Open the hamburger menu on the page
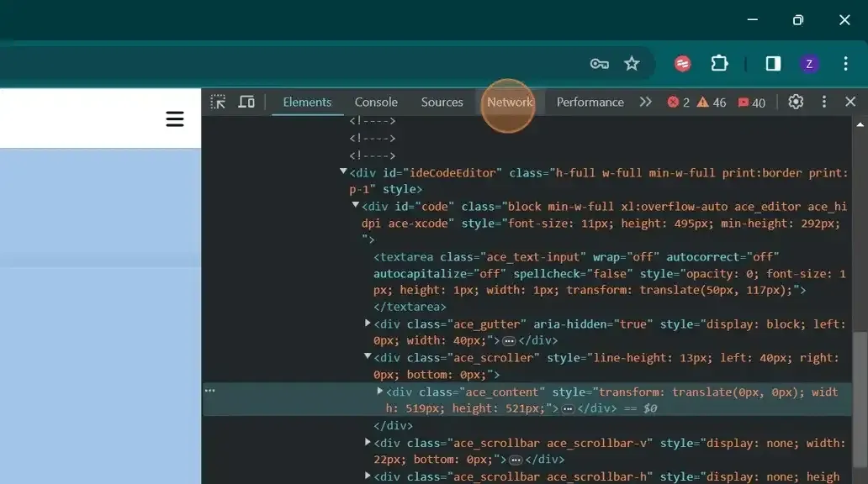 (x=175, y=119)
